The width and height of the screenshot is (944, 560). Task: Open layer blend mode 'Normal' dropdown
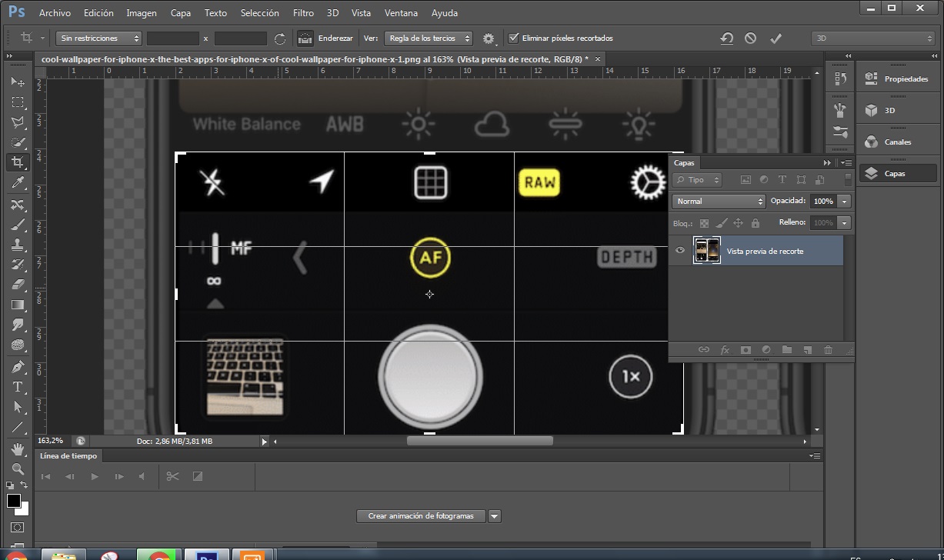click(x=719, y=201)
